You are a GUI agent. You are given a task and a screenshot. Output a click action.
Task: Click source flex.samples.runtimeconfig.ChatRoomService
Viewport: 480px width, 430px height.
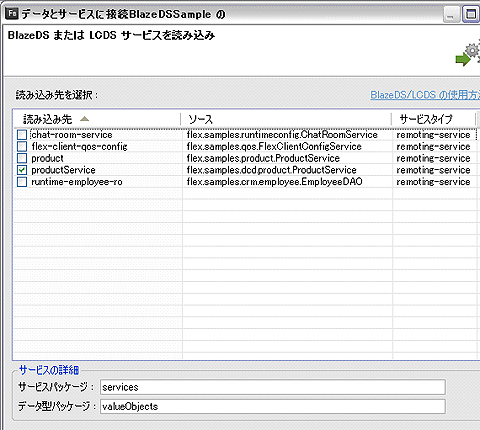coord(282,135)
